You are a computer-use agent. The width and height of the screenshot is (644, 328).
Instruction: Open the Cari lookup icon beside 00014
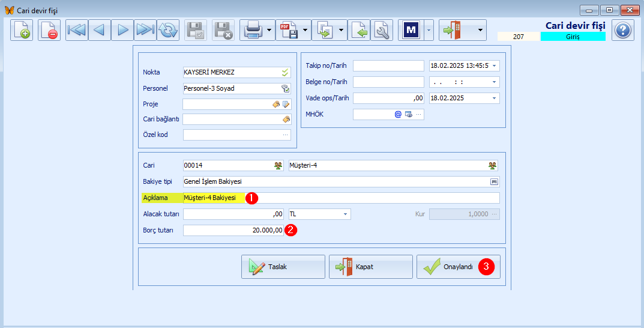pyautogui.click(x=278, y=165)
